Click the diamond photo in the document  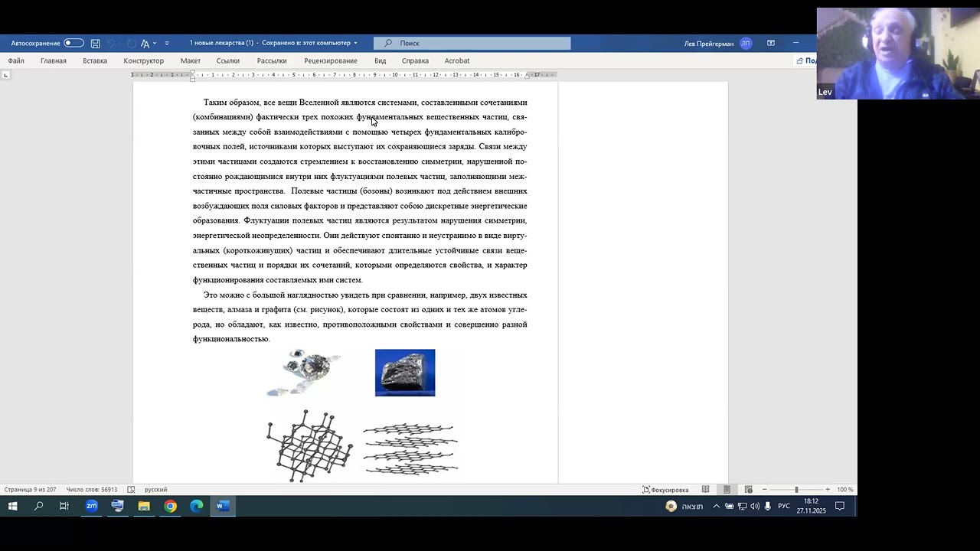305,373
